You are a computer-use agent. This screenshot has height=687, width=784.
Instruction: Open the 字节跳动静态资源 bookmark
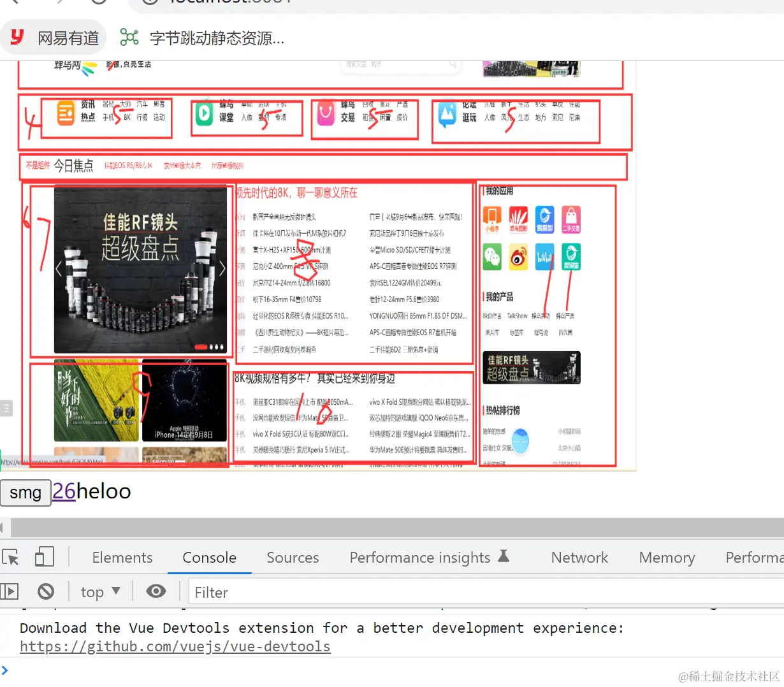203,38
